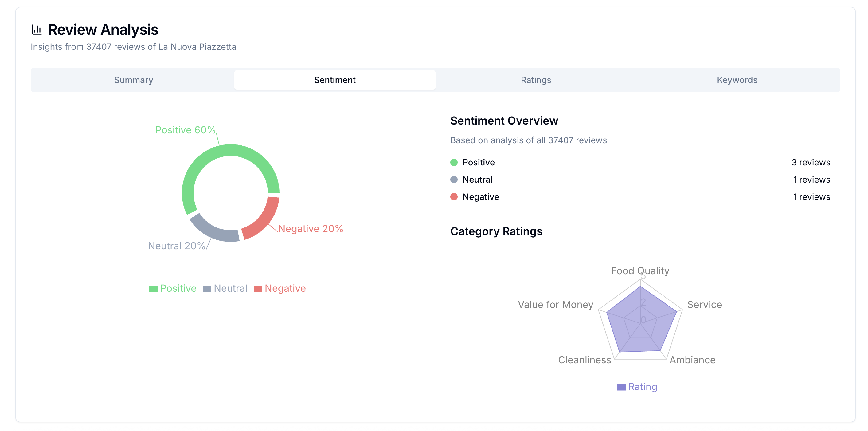868x431 pixels.
Task: Click the red dot beside Negative row
Action: [x=454, y=197]
